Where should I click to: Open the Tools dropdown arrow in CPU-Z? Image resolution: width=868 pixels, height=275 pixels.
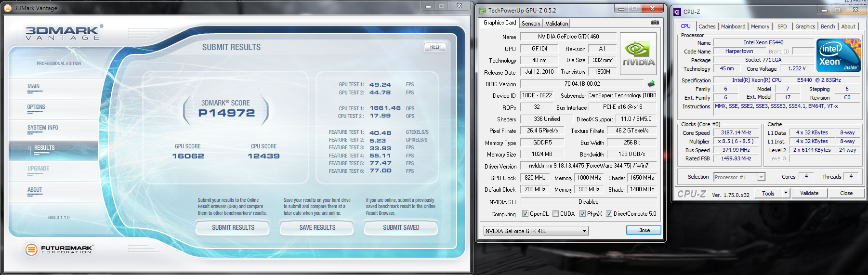click(x=786, y=193)
